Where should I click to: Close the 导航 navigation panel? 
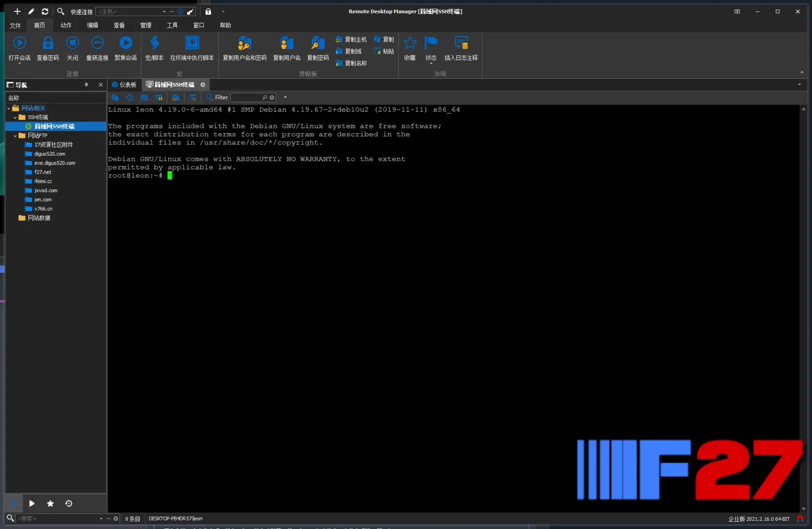100,85
